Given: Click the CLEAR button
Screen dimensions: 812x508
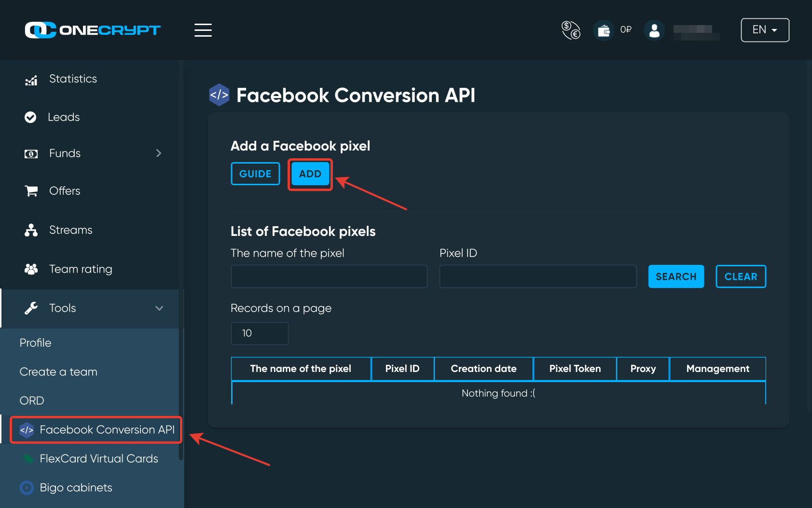Looking at the screenshot, I should click(741, 276).
